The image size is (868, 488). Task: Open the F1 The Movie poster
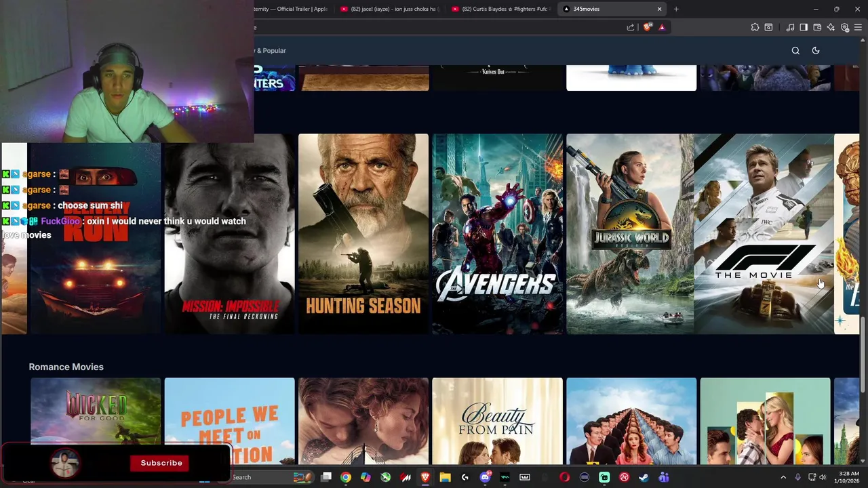coord(764,234)
